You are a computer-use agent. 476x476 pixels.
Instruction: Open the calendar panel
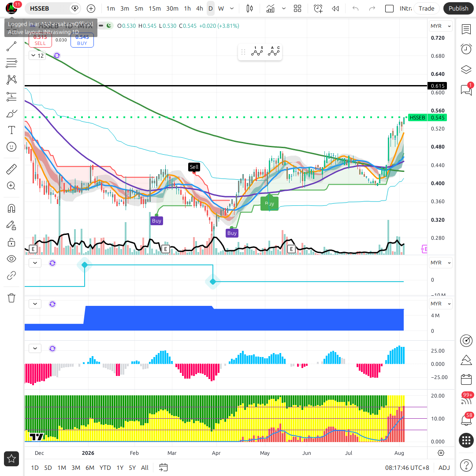click(466, 379)
